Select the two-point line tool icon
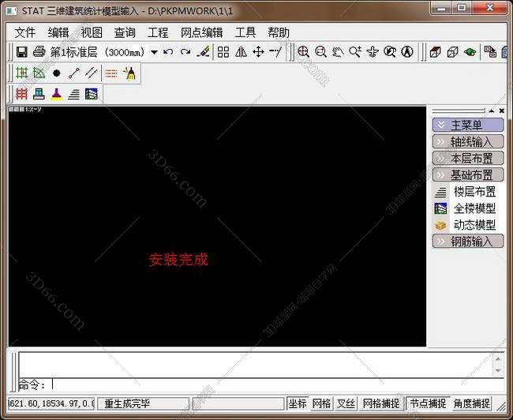 point(74,73)
